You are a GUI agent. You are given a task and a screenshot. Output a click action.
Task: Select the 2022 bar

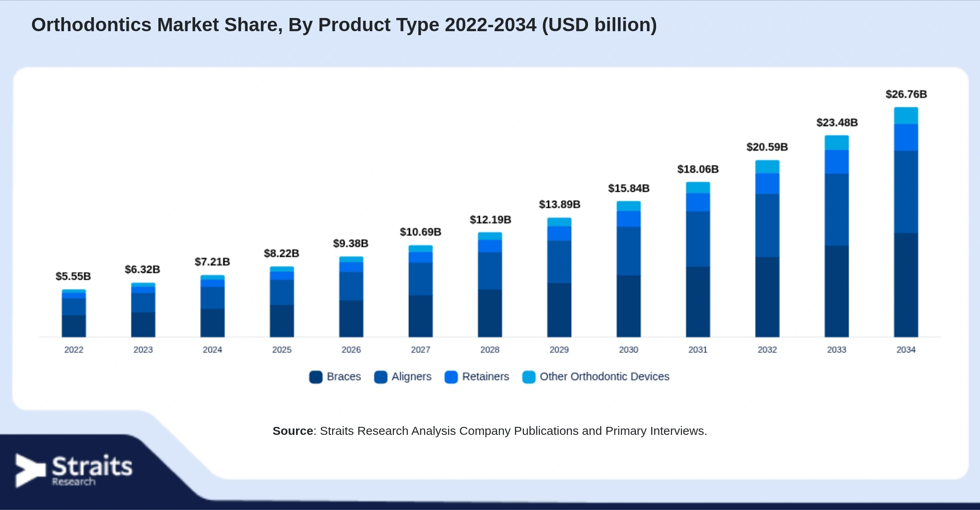74,313
